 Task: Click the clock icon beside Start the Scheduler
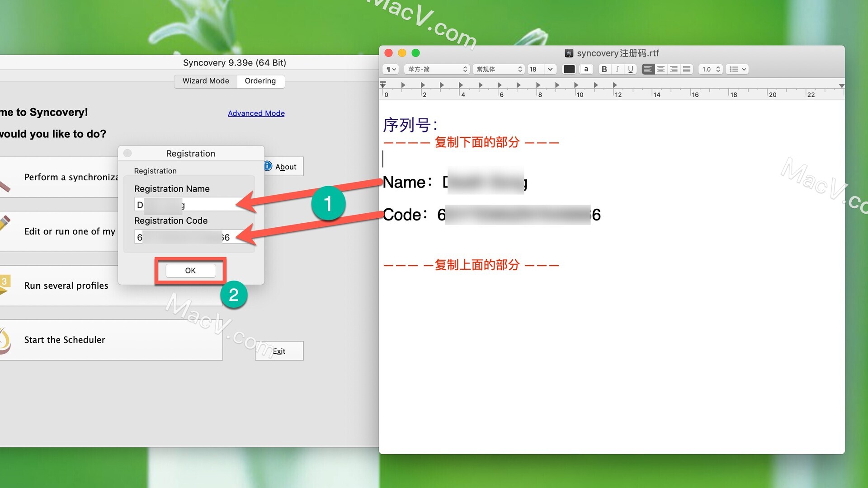coord(5,341)
